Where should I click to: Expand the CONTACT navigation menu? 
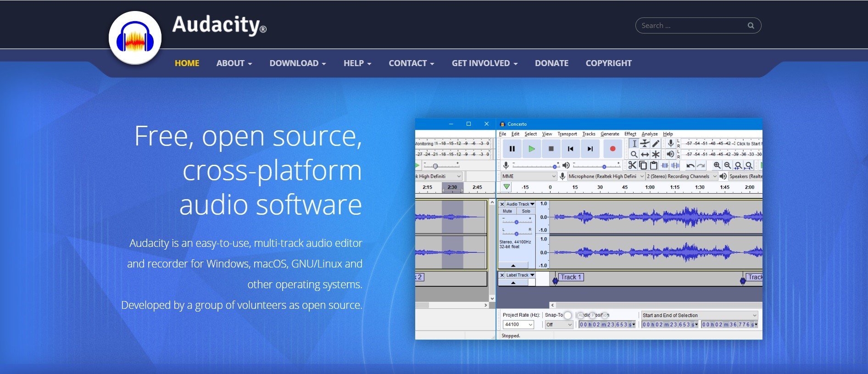pyautogui.click(x=412, y=63)
